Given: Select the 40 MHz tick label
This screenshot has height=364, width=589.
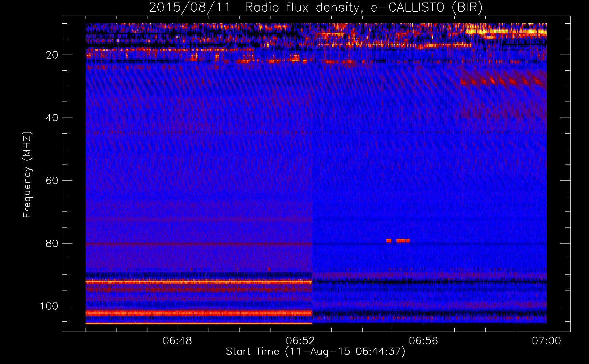Looking at the screenshot, I should pos(52,118).
